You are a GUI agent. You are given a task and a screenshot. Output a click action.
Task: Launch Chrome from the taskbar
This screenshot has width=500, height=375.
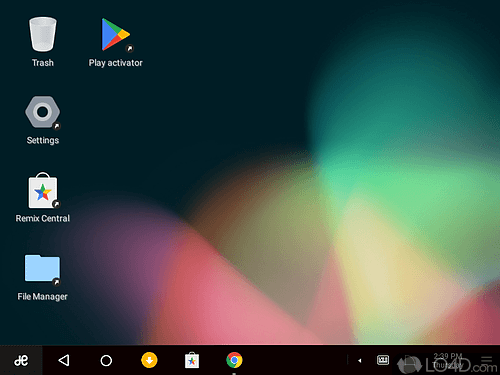234,360
